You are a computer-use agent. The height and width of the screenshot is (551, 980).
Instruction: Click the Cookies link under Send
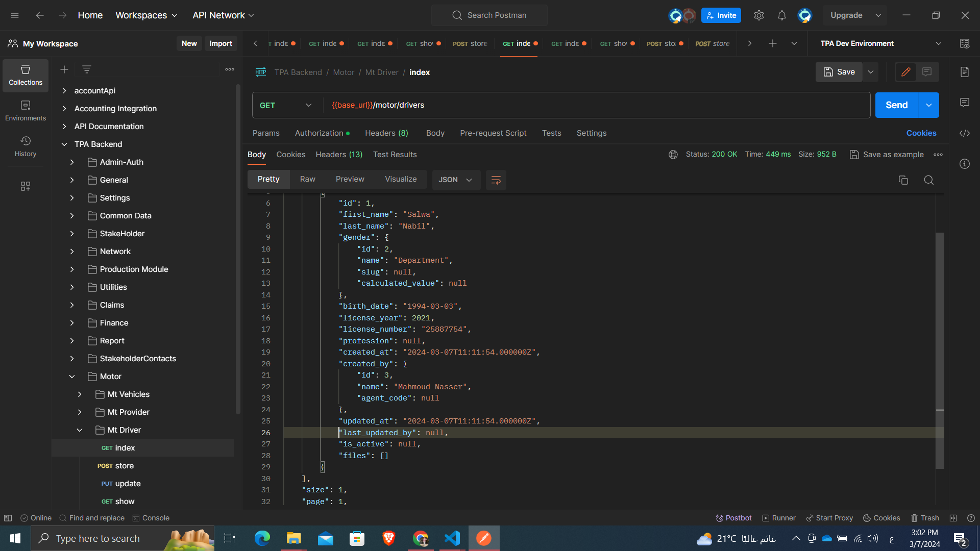coord(921,133)
